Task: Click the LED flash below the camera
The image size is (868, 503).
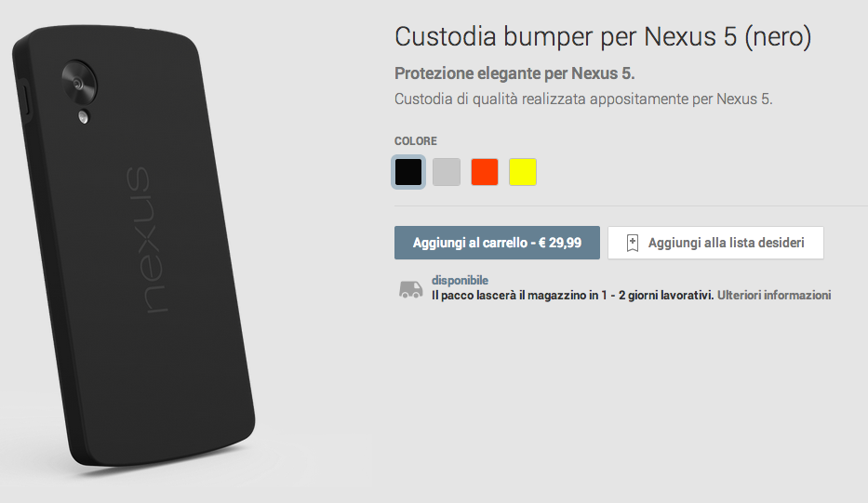Action: tap(84, 117)
